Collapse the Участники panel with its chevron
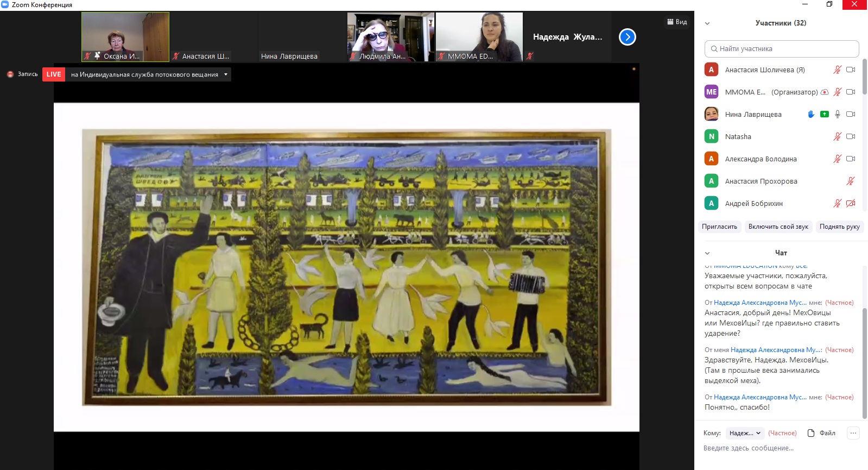This screenshot has height=470, width=868. (x=707, y=23)
